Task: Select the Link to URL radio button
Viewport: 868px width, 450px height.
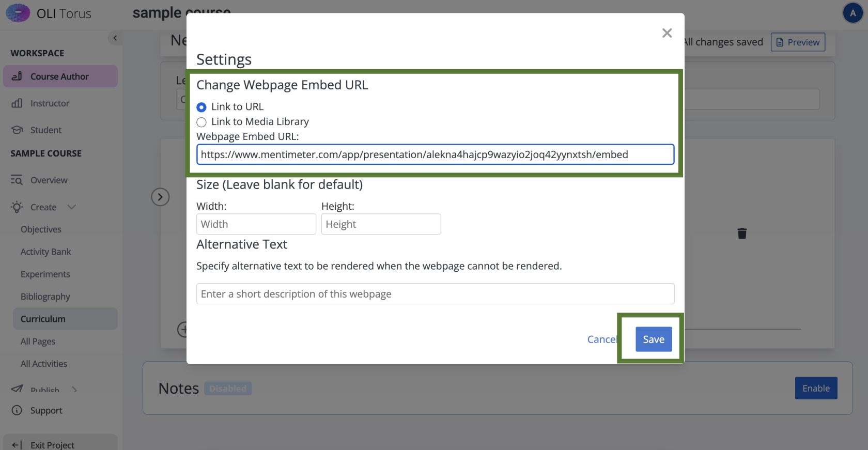Action: 202,107
